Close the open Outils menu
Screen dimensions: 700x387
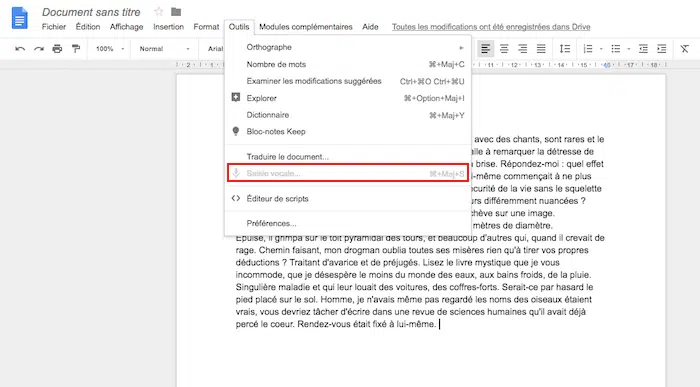tap(239, 27)
